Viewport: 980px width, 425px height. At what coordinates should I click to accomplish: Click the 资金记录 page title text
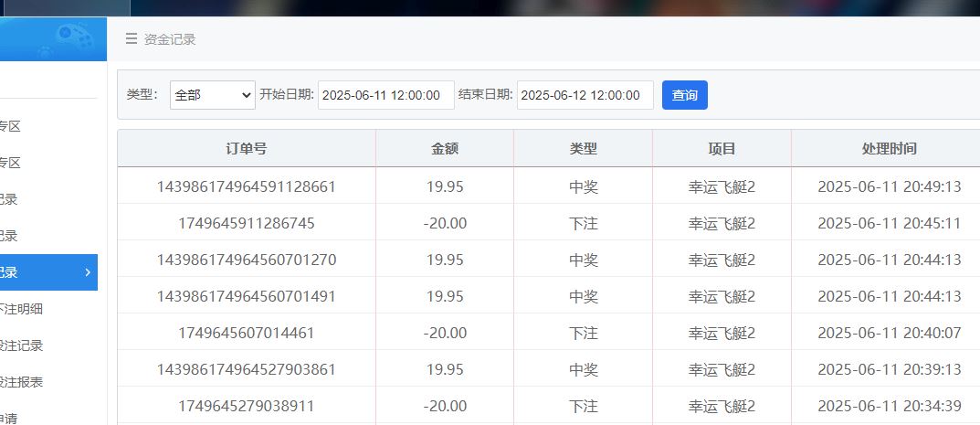pyautogui.click(x=170, y=39)
